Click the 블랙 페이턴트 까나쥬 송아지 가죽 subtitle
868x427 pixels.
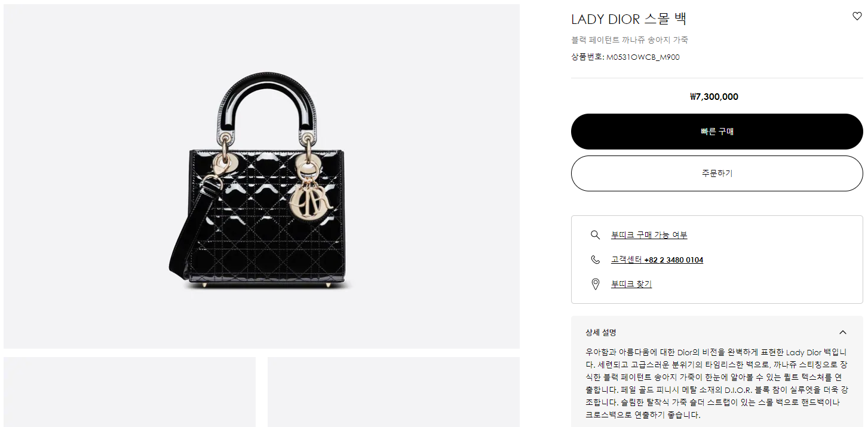click(x=630, y=40)
